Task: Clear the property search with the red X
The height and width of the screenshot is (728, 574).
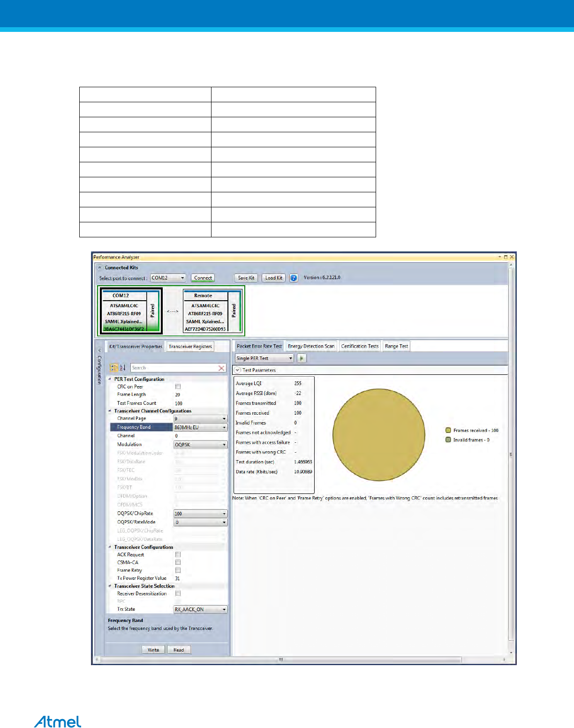Action: coord(221,368)
